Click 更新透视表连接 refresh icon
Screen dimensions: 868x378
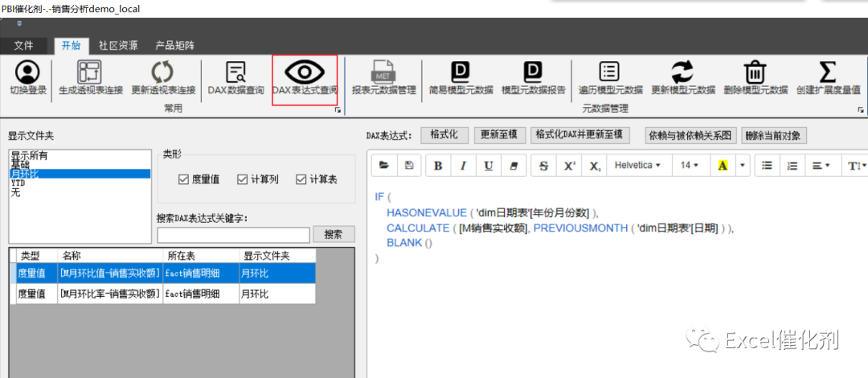(x=162, y=72)
